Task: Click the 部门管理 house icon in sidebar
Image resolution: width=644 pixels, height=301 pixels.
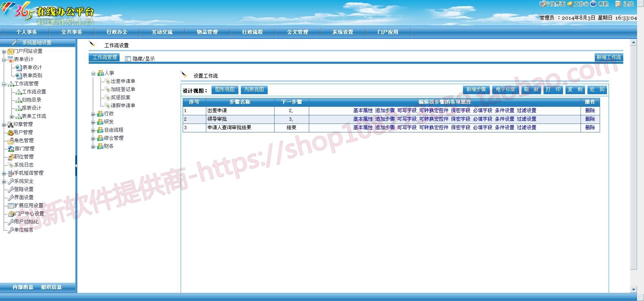Action: tap(11, 149)
